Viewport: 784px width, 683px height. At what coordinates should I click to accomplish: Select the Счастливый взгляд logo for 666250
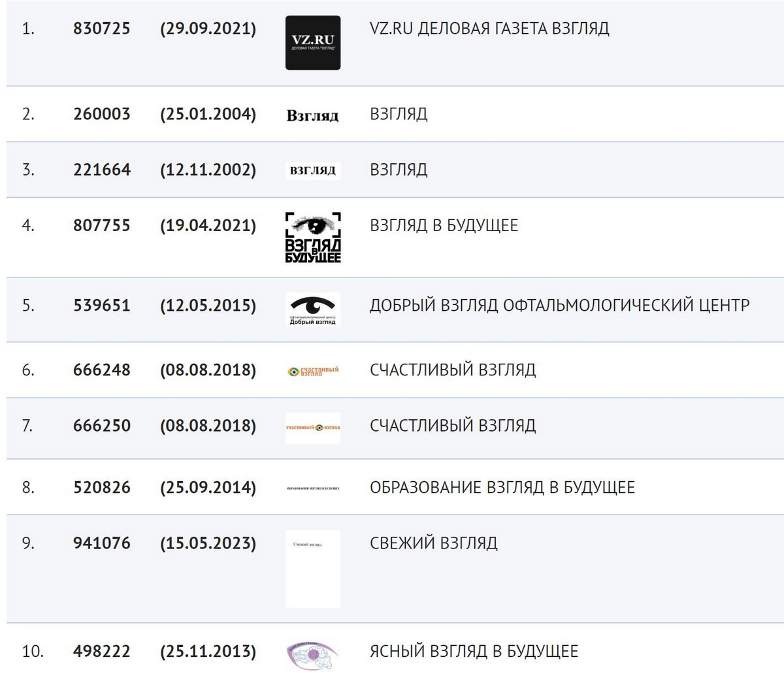[x=313, y=428]
